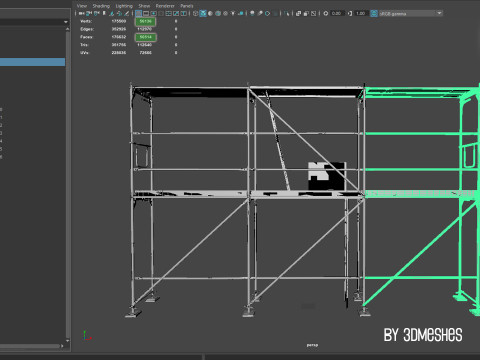Open the sRGB gamma view transform dropdown

point(411,13)
